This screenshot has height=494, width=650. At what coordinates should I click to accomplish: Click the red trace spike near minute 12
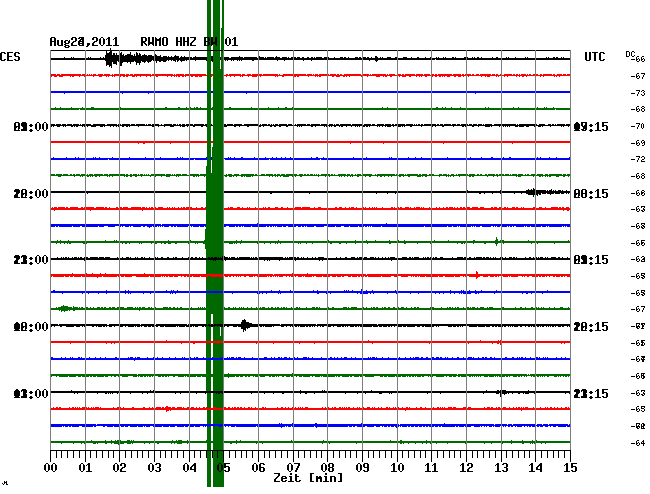point(477,275)
